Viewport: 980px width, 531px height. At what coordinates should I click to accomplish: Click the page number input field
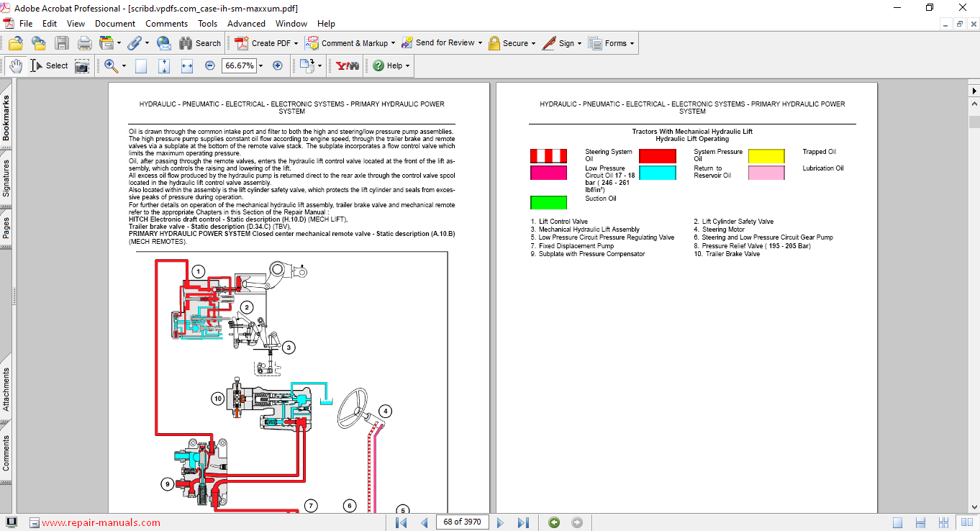point(462,522)
